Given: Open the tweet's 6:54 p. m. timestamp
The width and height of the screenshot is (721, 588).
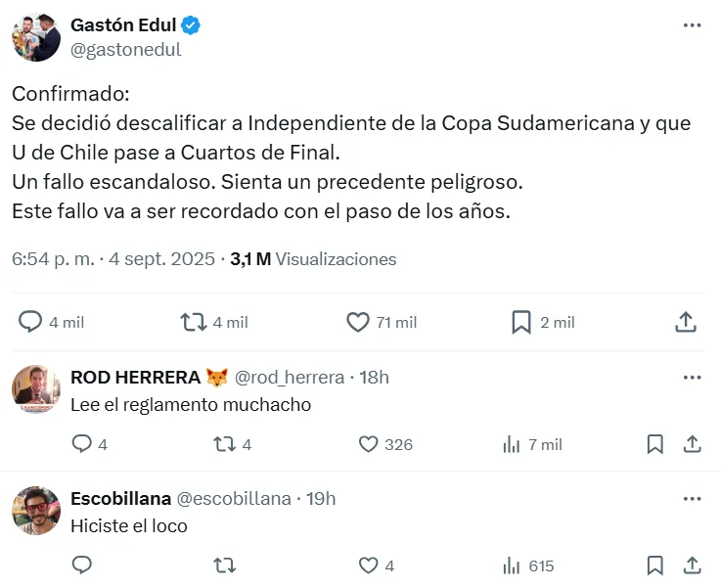Looking at the screenshot, I should click(x=53, y=259).
